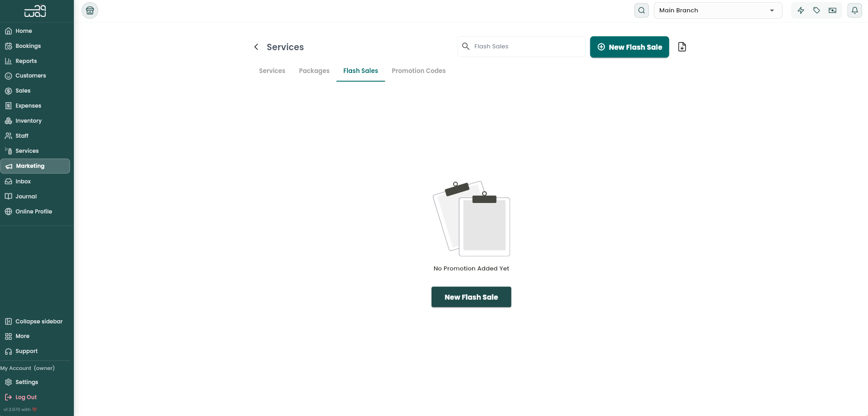Screen dimensions: 868x416
Task: Switch to the Services tab
Action: [272, 71]
